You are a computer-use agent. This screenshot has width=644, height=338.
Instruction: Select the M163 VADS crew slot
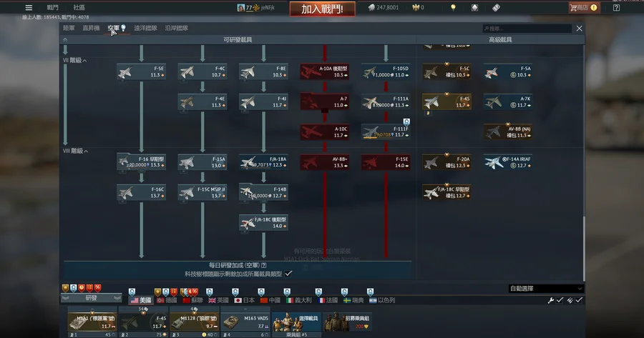(x=245, y=322)
